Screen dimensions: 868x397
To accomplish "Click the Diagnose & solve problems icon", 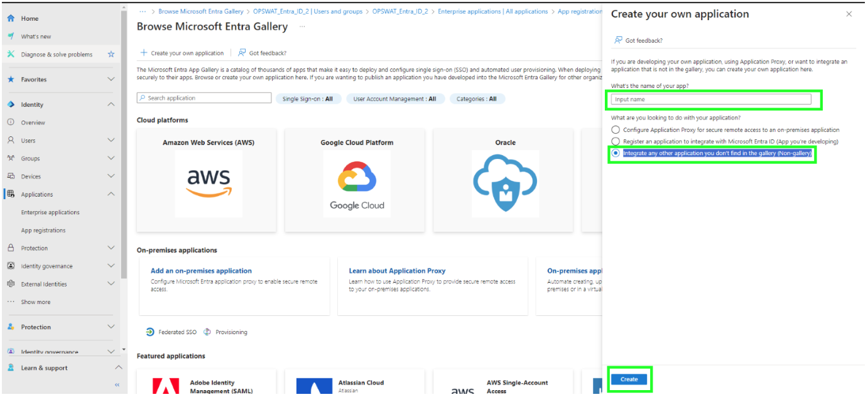I will 11,55.
